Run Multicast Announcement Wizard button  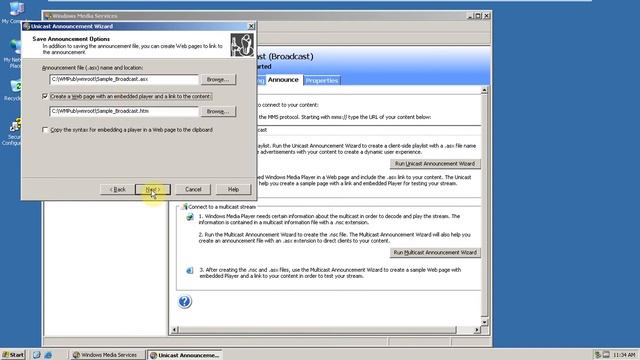pyautogui.click(x=435, y=253)
